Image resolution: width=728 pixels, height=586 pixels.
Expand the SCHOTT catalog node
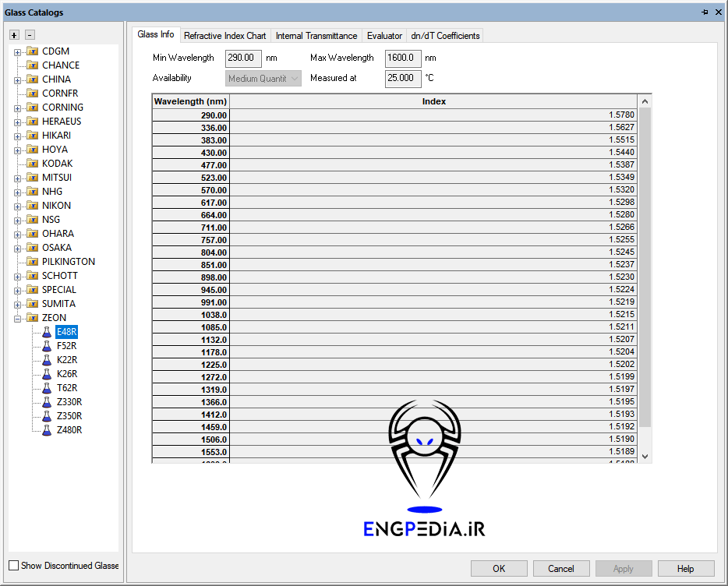tap(17, 277)
